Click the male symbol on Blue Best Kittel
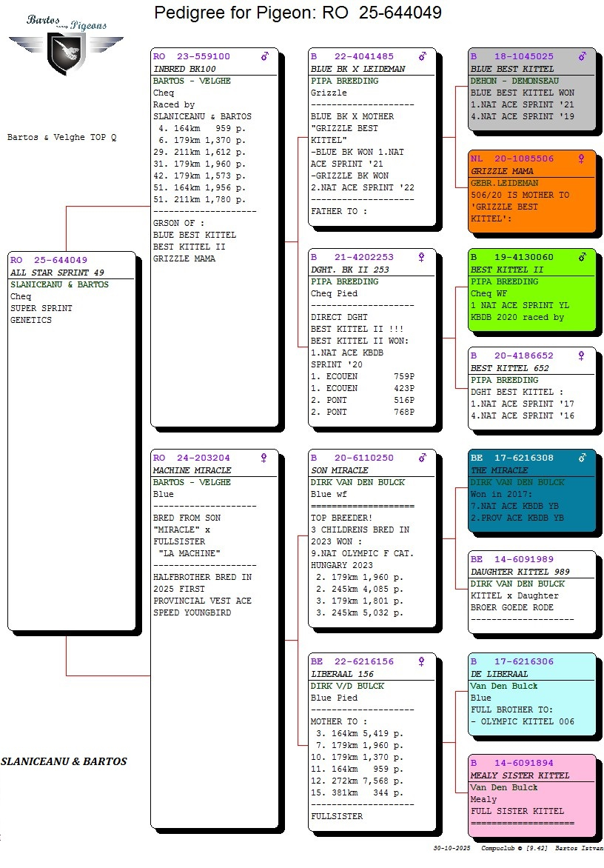 click(583, 56)
